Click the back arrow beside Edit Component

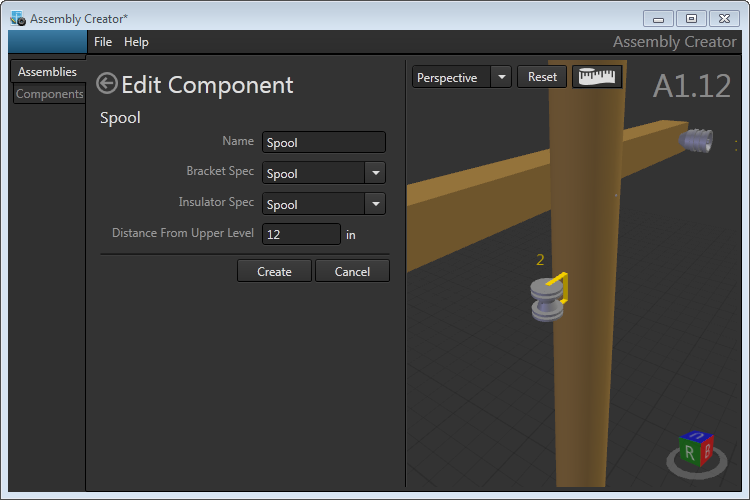coord(107,84)
